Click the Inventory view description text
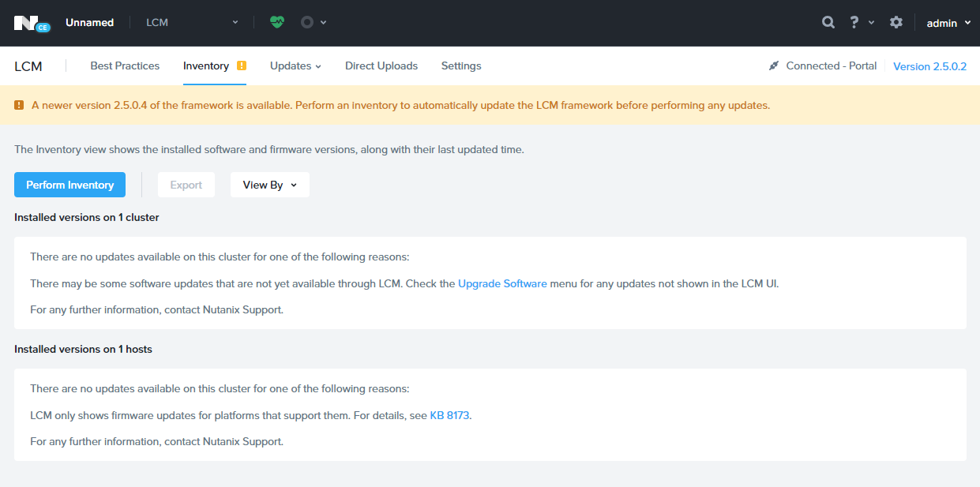980x487 pixels. click(x=269, y=149)
